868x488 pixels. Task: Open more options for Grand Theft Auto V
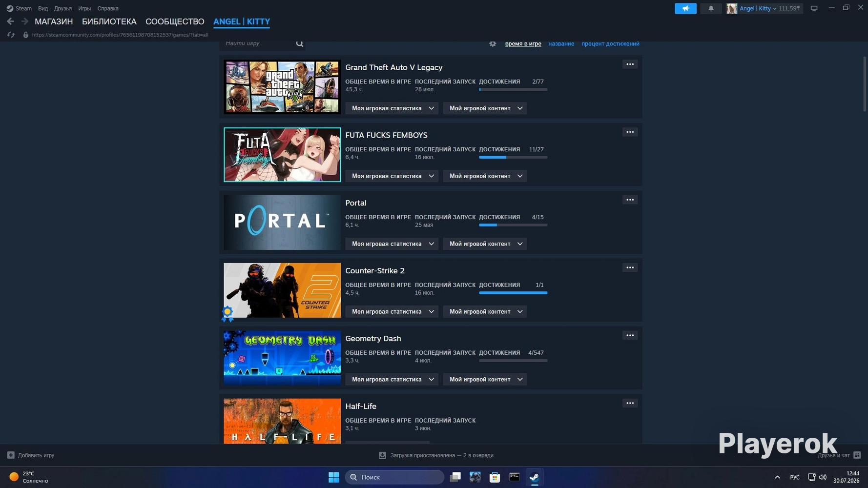pyautogui.click(x=630, y=64)
